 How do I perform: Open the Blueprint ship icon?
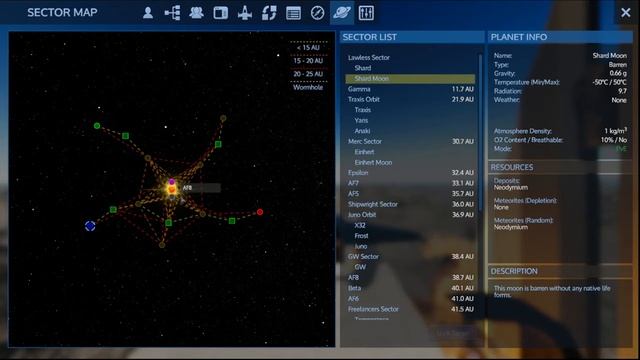[x=245, y=13]
